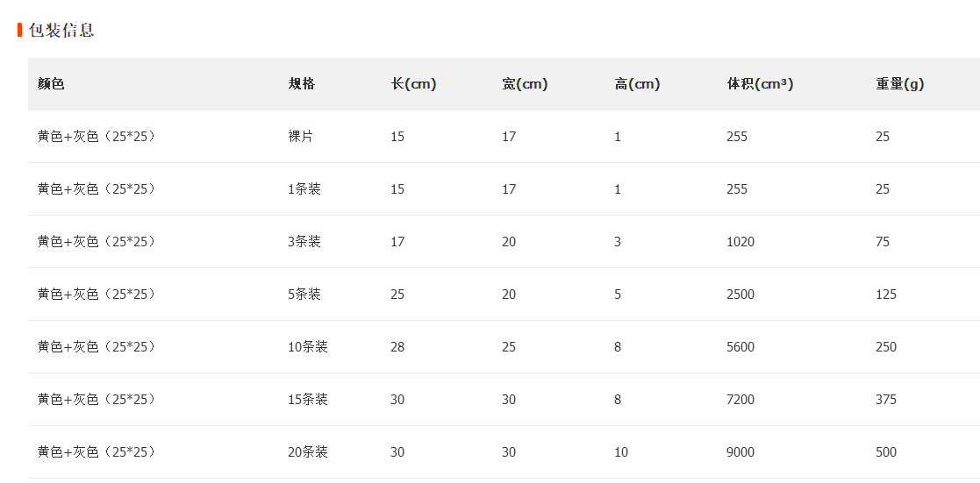The image size is (980, 483).
Task: Click the 包装信息 section heading
Action: tap(61, 30)
